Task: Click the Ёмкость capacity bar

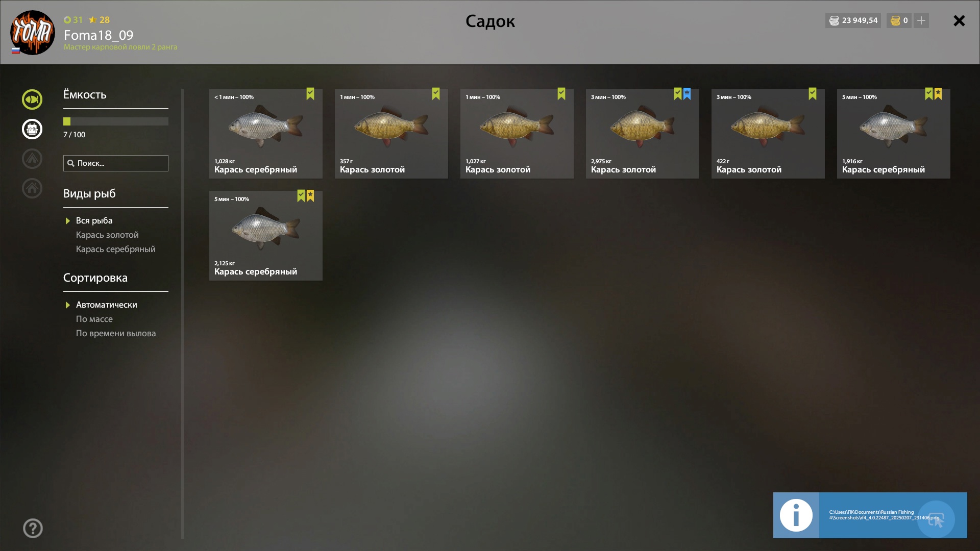Action: (x=116, y=121)
